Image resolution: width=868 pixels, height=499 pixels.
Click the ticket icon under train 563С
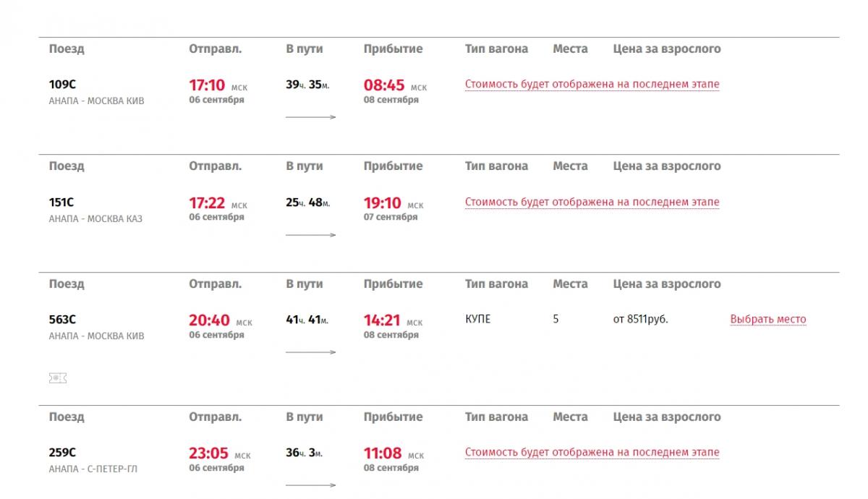tap(58, 378)
